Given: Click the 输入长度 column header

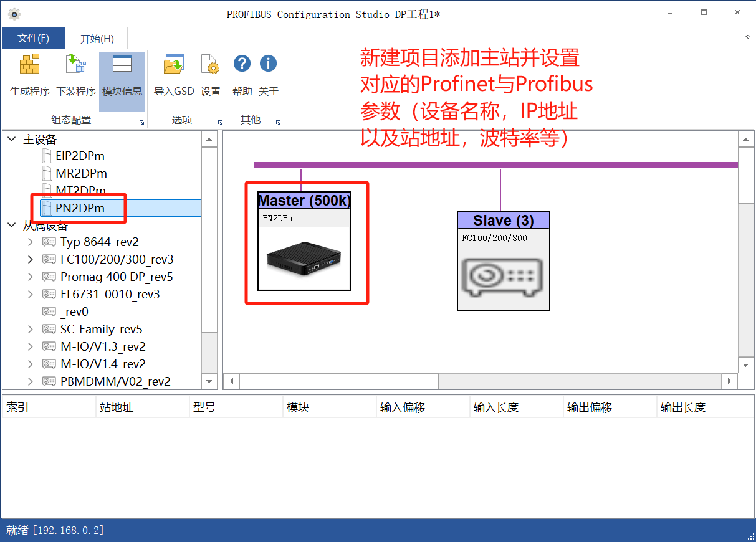Looking at the screenshot, I should (517, 407).
